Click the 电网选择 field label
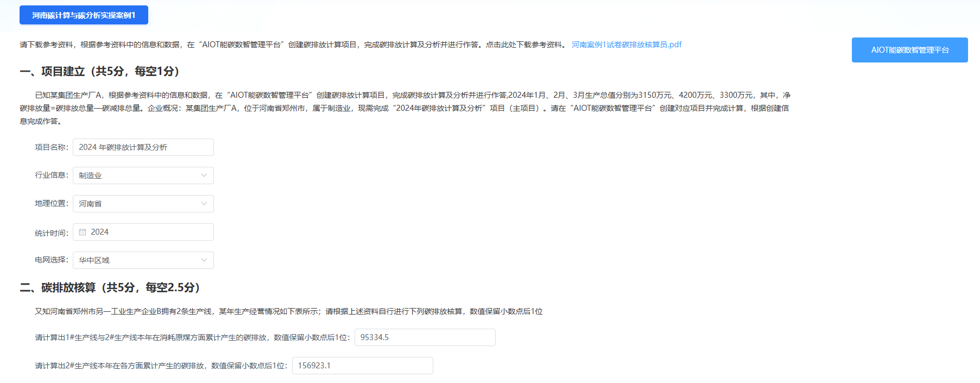The image size is (980, 383). [52, 260]
